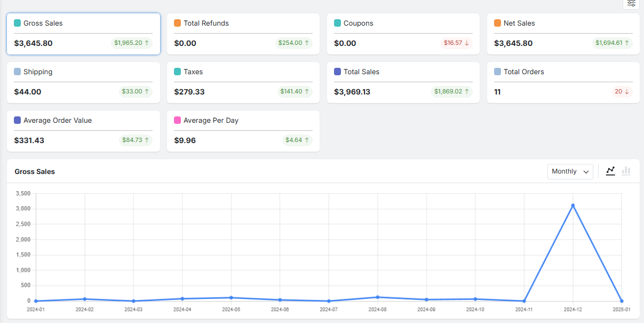Select the Total Refunds card

243,34
